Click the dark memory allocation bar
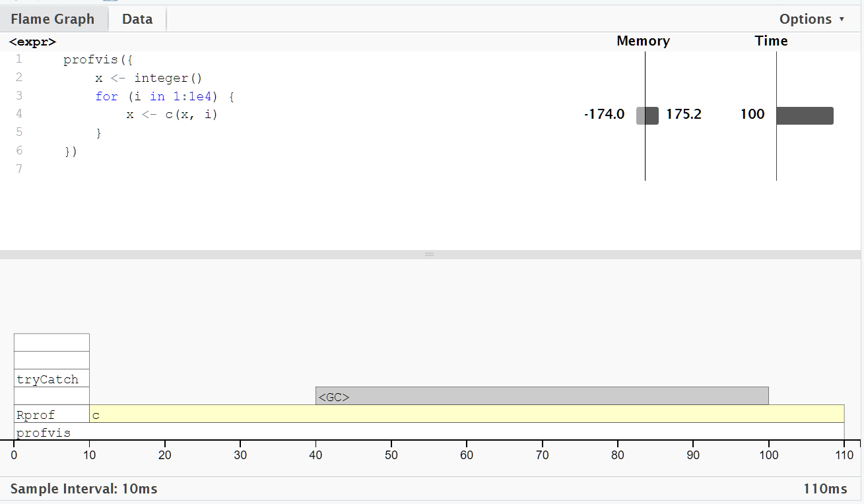 pyautogui.click(x=652, y=115)
